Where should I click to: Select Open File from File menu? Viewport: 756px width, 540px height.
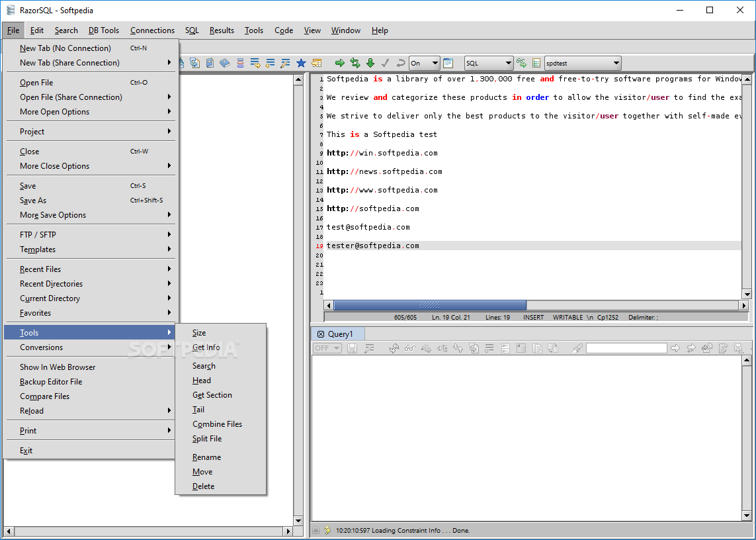(91, 83)
